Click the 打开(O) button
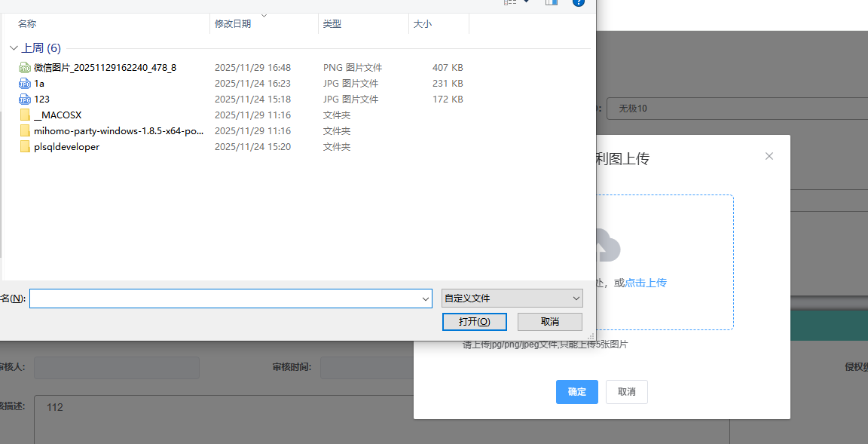 (x=474, y=322)
